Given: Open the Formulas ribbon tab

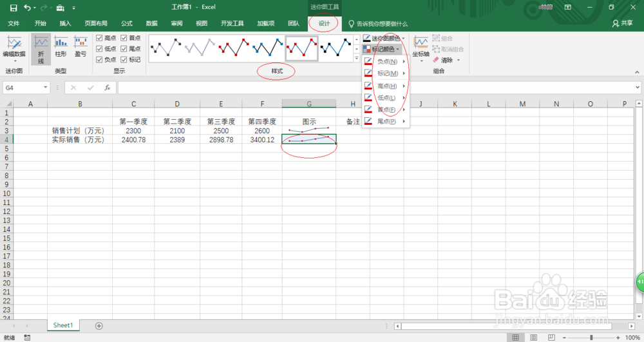Looking at the screenshot, I should 127,23.
